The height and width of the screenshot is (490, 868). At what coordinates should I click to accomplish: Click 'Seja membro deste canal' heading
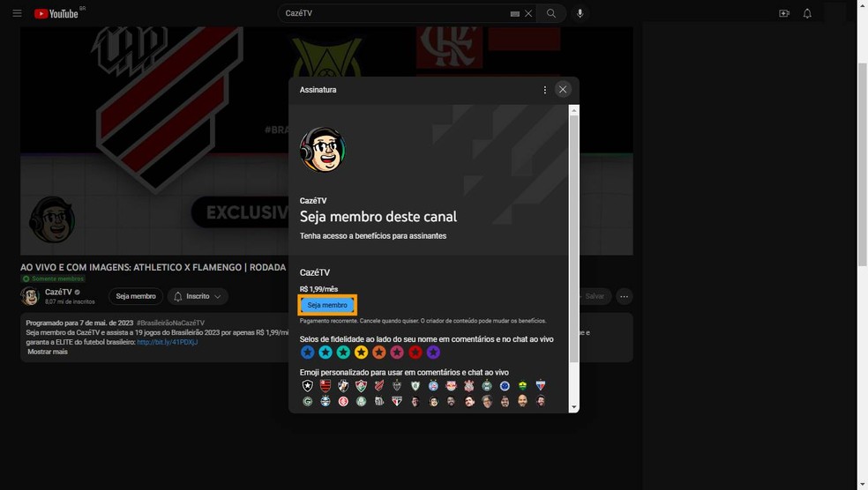pyautogui.click(x=378, y=217)
